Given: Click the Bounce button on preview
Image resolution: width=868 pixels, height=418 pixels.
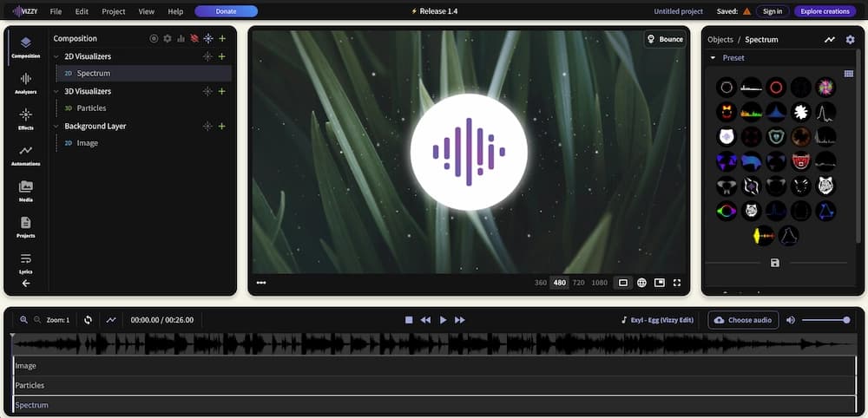Looking at the screenshot, I should click(666, 39).
